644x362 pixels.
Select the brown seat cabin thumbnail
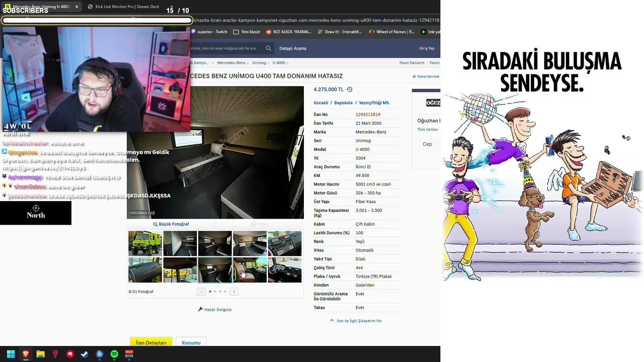pos(250,270)
